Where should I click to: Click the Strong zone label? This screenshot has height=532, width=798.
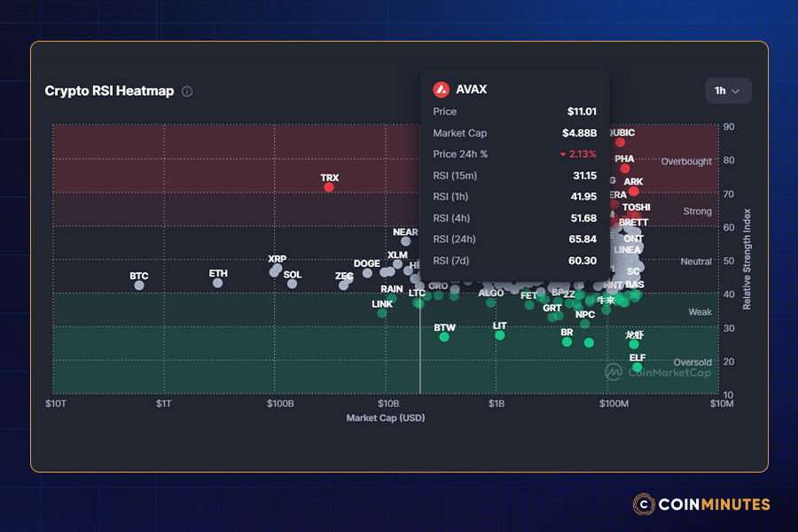click(697, 211)
